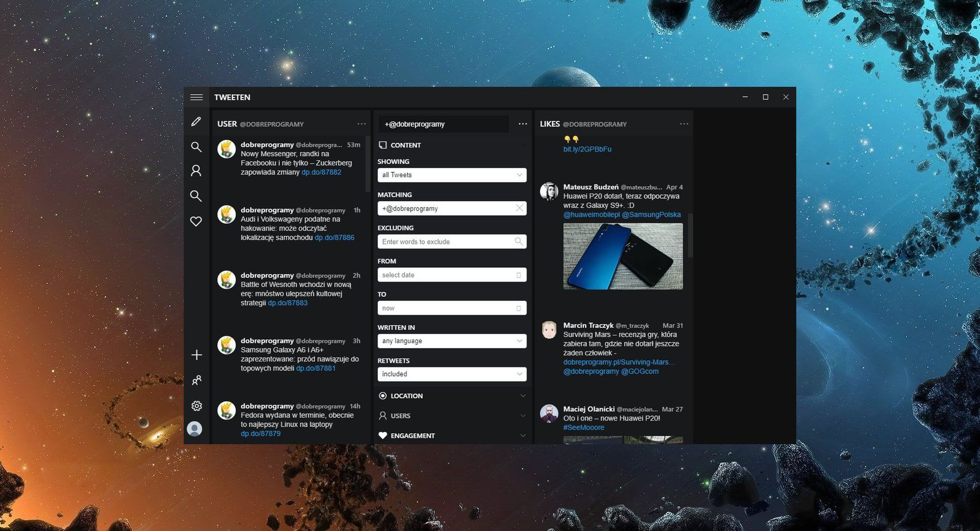
Task: Open Tweeten settings gear
Action: pos(197,406)
